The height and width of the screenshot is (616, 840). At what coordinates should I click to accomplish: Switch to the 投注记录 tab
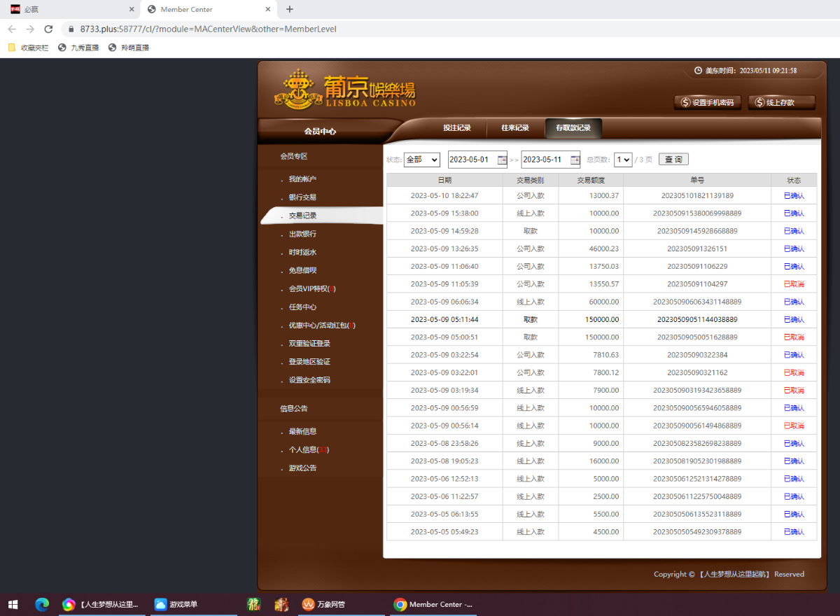coord(456,128)
